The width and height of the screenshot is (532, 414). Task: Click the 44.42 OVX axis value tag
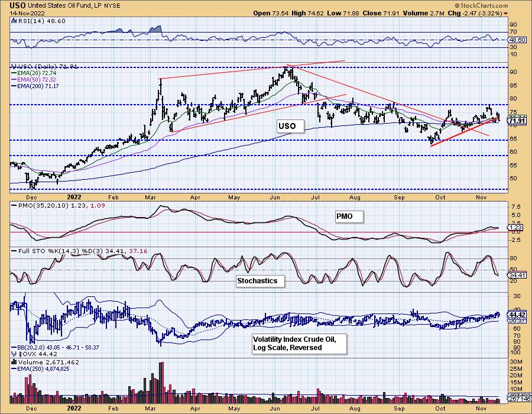pyautogui.click(x=517, y=315)
